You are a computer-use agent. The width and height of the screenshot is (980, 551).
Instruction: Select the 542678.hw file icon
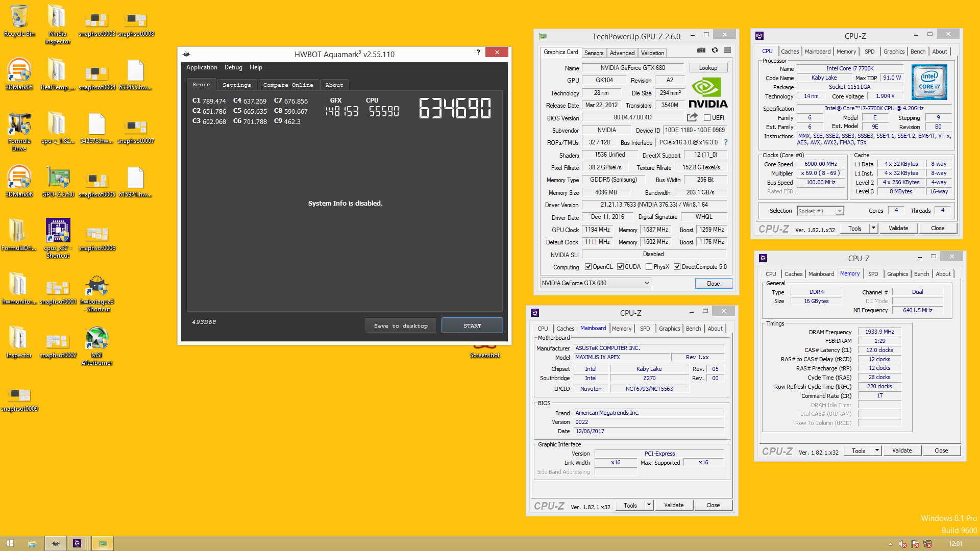(x=97, y=128)
